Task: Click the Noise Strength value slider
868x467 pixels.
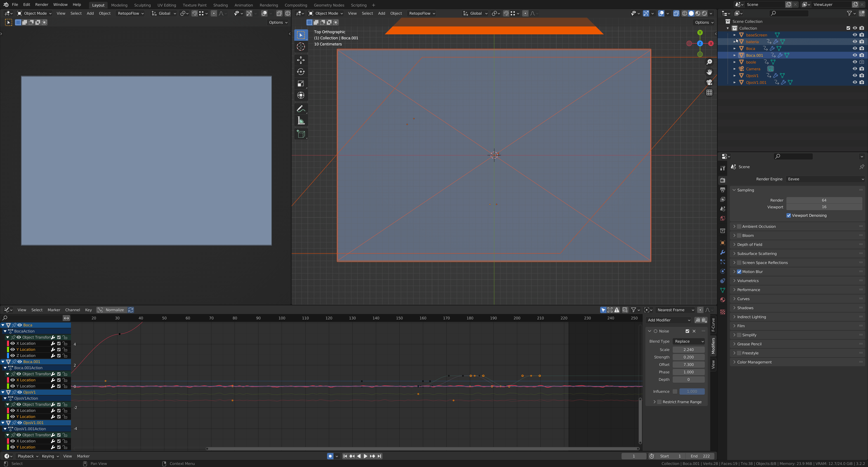Action: point(688,357)
